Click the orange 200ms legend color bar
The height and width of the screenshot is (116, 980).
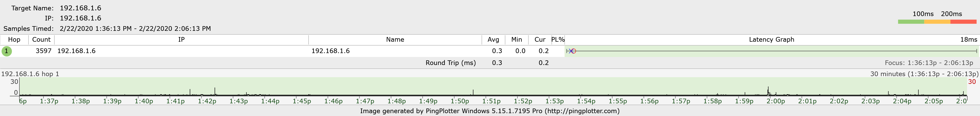[937, 22]
